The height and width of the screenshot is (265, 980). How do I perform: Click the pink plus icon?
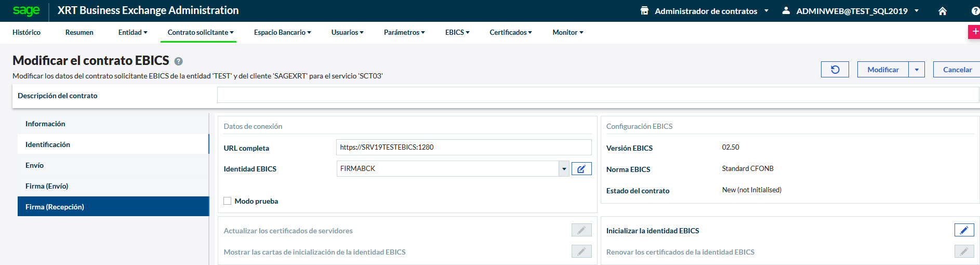point(974,32)
